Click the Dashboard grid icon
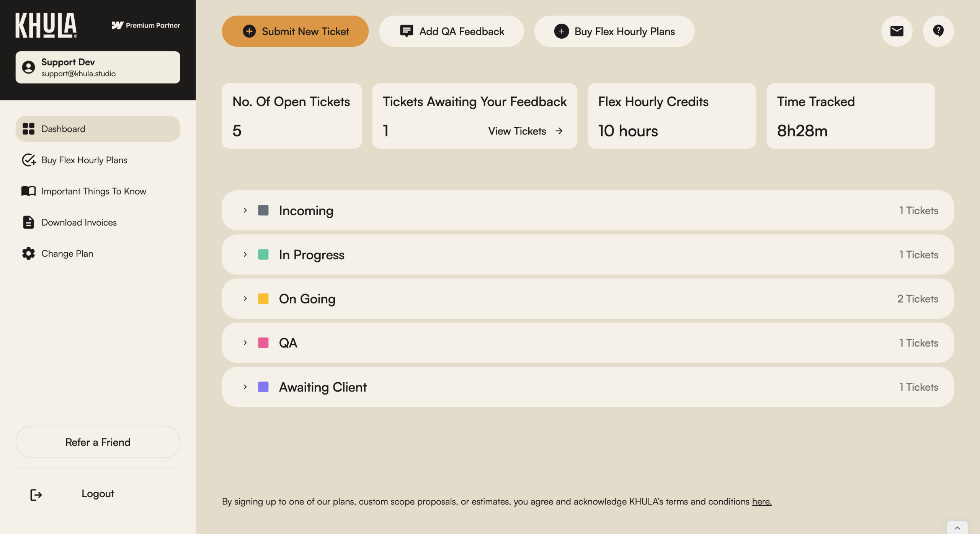This screenshot has width=980, height=534. point(28,129)
